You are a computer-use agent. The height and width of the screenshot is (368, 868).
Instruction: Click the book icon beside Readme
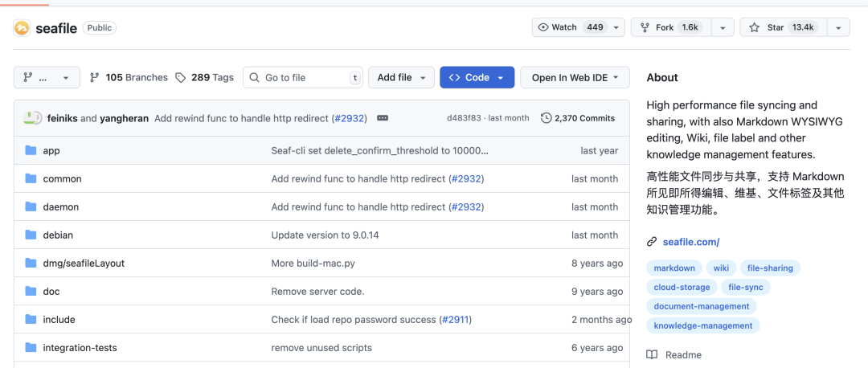[x=652, y=354]
